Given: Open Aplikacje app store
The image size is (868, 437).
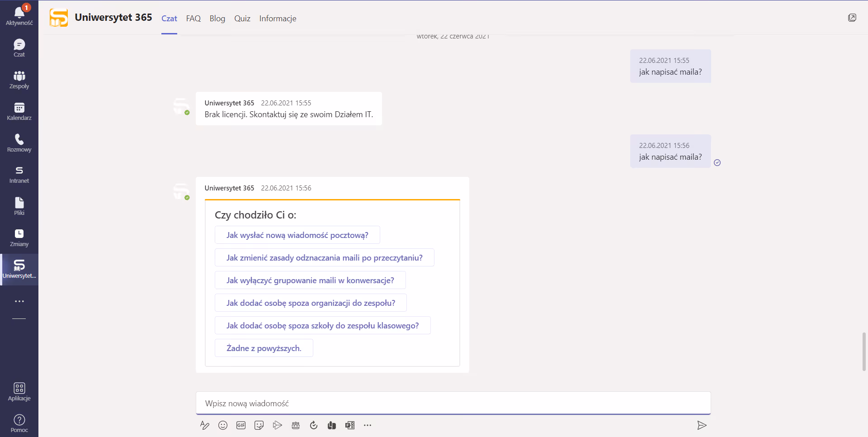Looking at the screenshot, I should [x=19, y=392].
